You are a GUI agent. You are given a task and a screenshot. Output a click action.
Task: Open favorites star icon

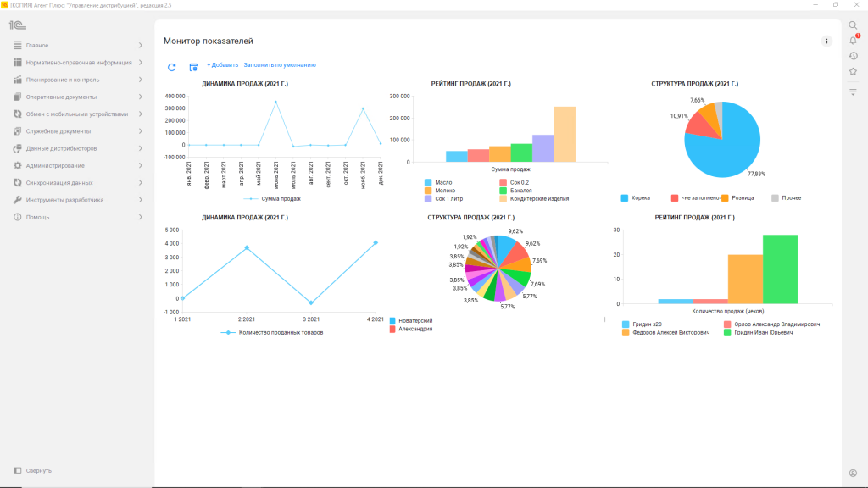[x=853, y=71]
